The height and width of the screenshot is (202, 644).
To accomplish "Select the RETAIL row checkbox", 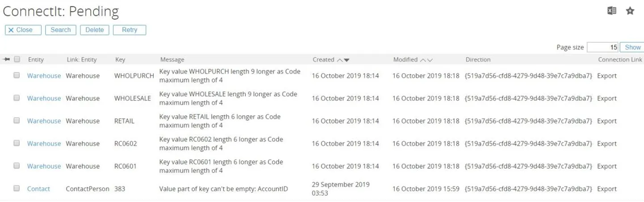I will [x=17, y=121].
